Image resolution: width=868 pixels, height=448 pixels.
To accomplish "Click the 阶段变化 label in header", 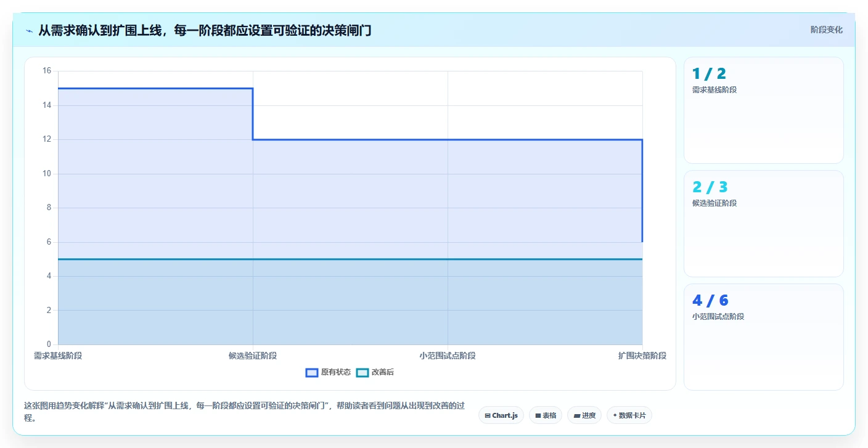I will 826,30.
